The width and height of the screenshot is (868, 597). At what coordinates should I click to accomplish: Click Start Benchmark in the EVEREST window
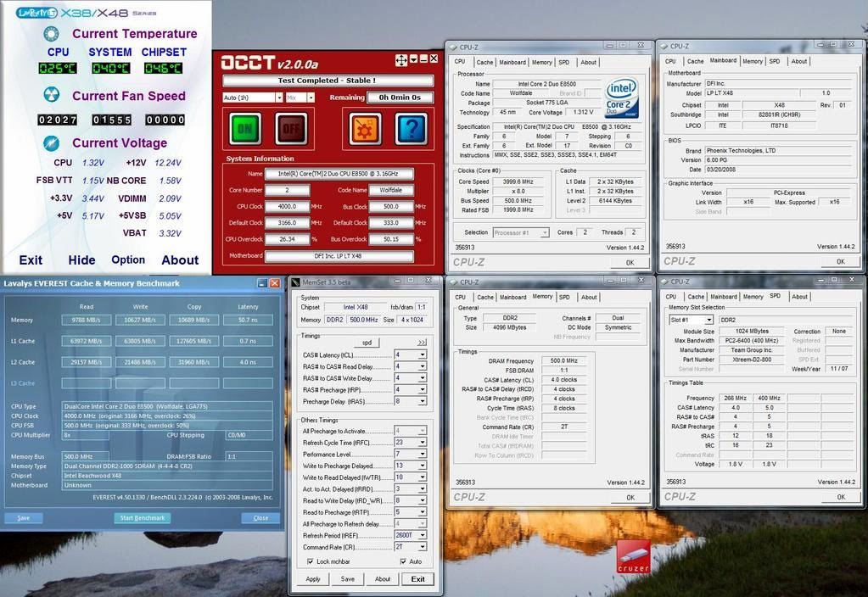click(x=143, y=518)
